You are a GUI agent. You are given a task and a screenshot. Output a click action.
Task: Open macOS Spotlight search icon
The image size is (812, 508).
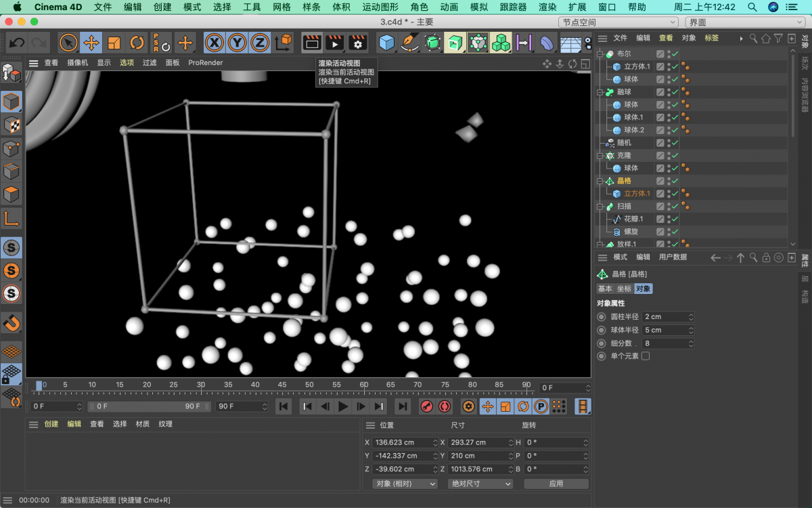(752, 7)
